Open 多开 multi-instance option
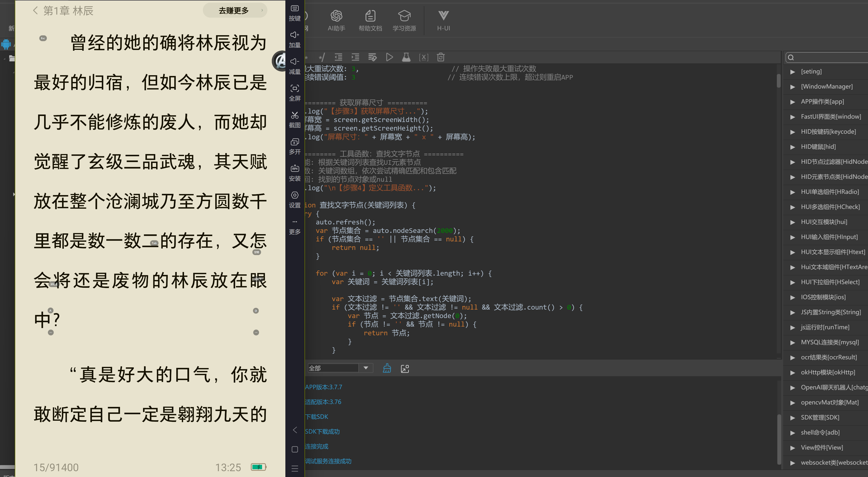 295,146
